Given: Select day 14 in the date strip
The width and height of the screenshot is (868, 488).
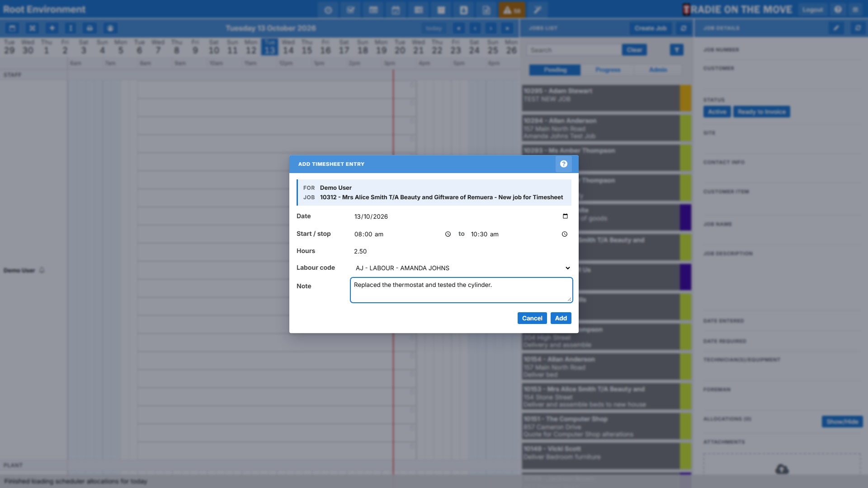Looking at the screenshot, I should point(288,47).
